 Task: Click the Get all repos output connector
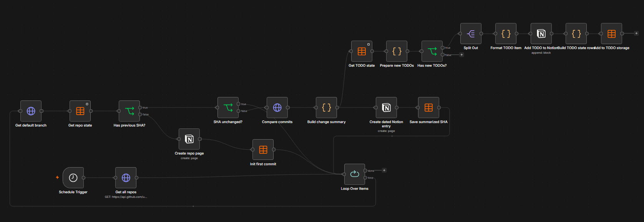(x=137, y=178)
